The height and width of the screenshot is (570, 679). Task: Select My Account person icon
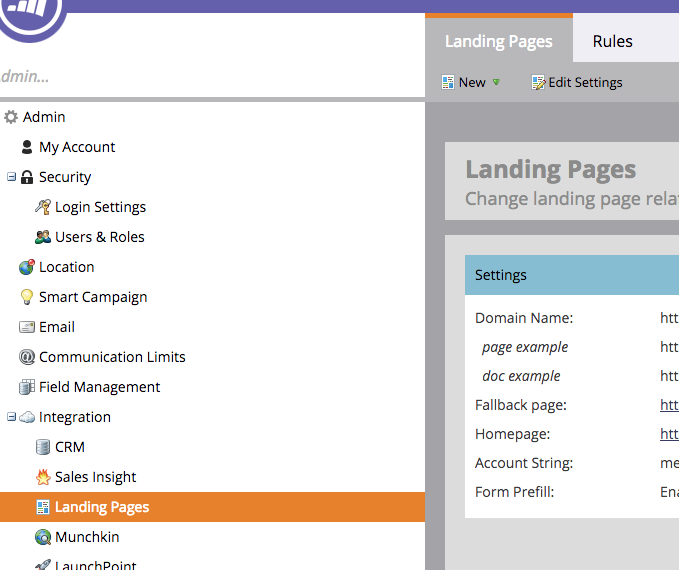27,147
